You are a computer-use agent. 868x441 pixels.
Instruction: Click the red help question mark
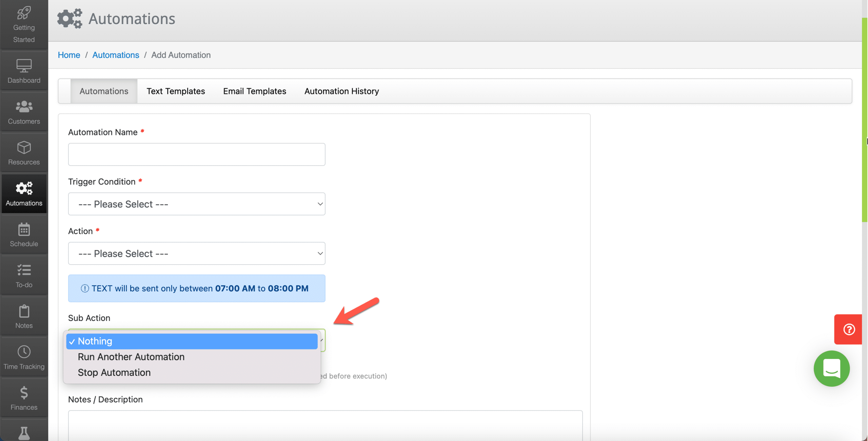tap(849, 329)
